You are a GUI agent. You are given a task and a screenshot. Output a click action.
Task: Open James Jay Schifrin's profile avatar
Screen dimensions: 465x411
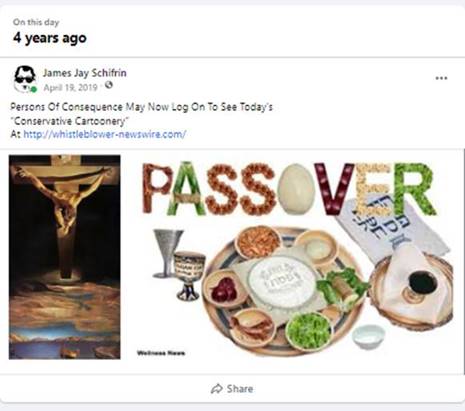click(x=25, y=79)
